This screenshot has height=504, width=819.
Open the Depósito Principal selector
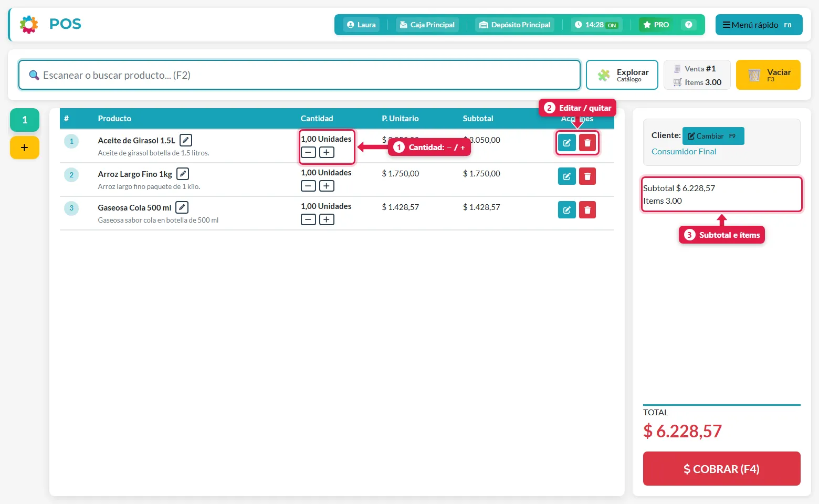point(515,25)
